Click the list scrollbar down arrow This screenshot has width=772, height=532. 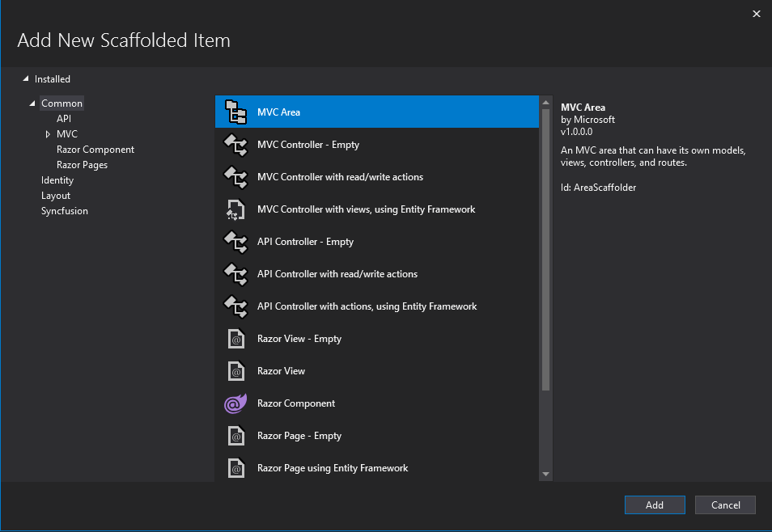[x=545, y=474]
